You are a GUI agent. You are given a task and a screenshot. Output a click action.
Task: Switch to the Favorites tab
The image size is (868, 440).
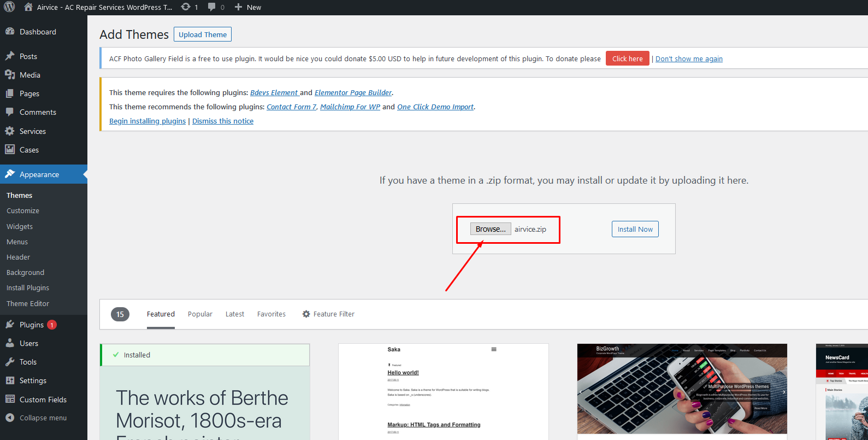tap(271, 314)
